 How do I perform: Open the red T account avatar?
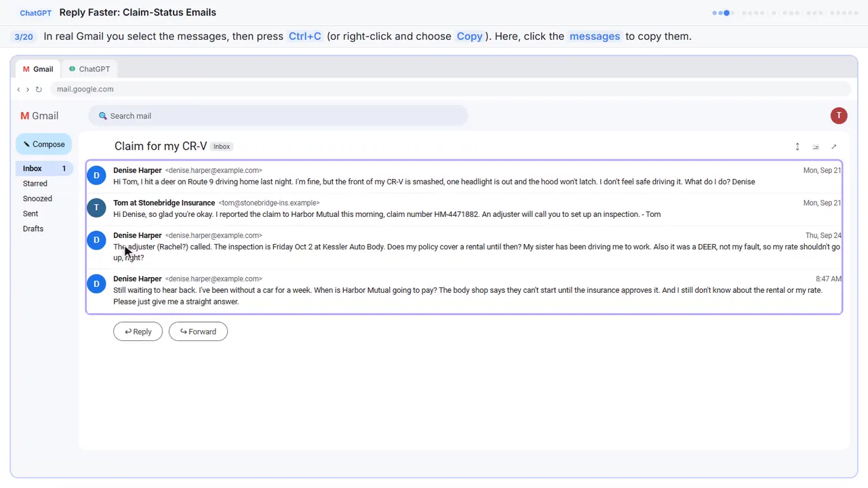839,115
